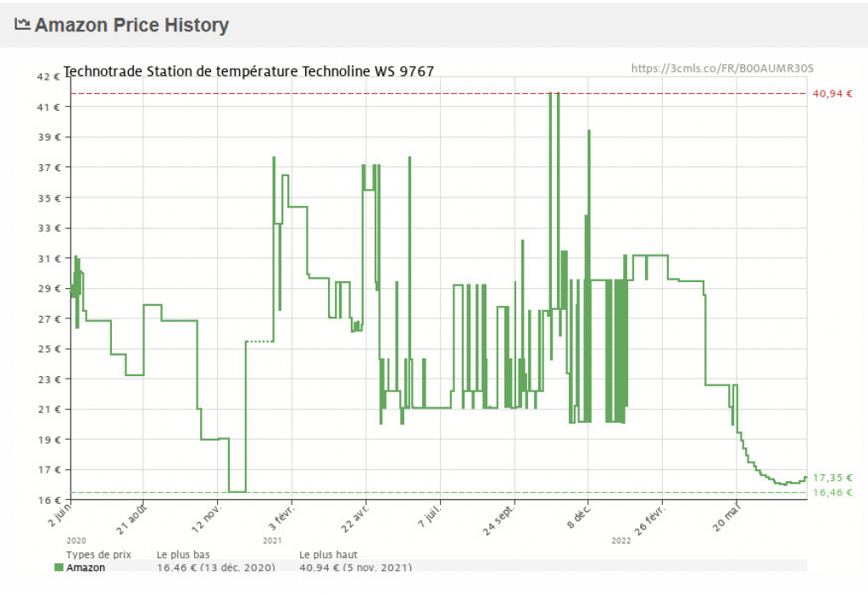Open the 3cmls.co/FR/B00AUMR30S link
The height and width of the screenshot is (593, 868).
(x=722, y=69)
